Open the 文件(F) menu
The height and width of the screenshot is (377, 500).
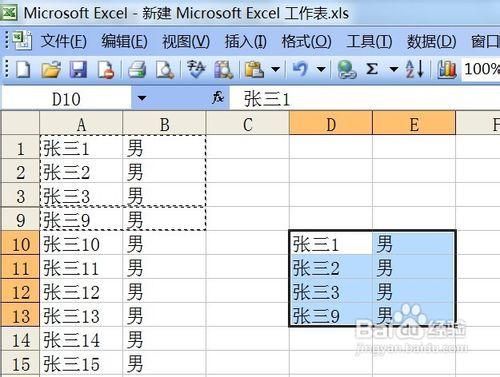pos(64,42)
